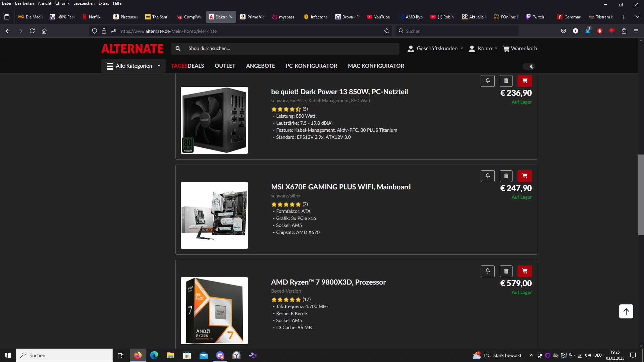Open File Explorer from taskbar

171,355
